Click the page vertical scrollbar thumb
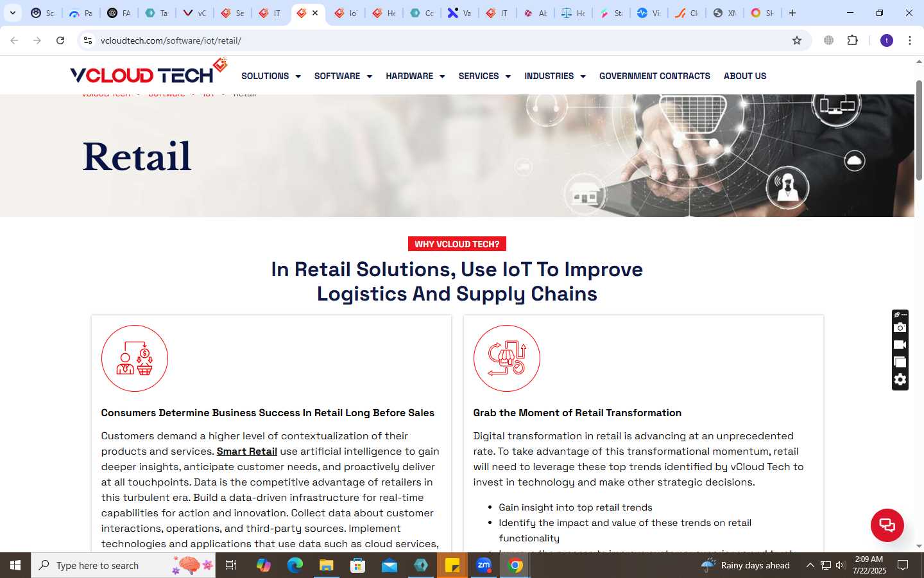Screen dimensions: 924x578 tap(919, 130)
